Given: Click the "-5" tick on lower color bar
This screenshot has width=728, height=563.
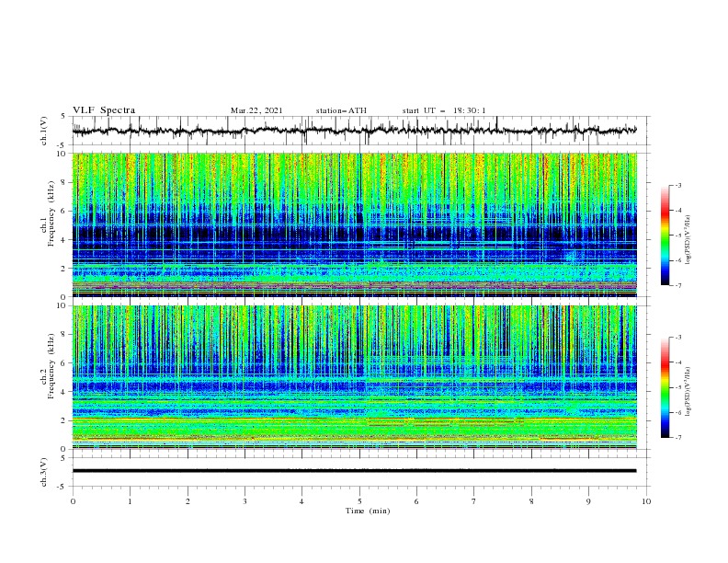Looking at the screenshot, I should [x=677, y=387].
